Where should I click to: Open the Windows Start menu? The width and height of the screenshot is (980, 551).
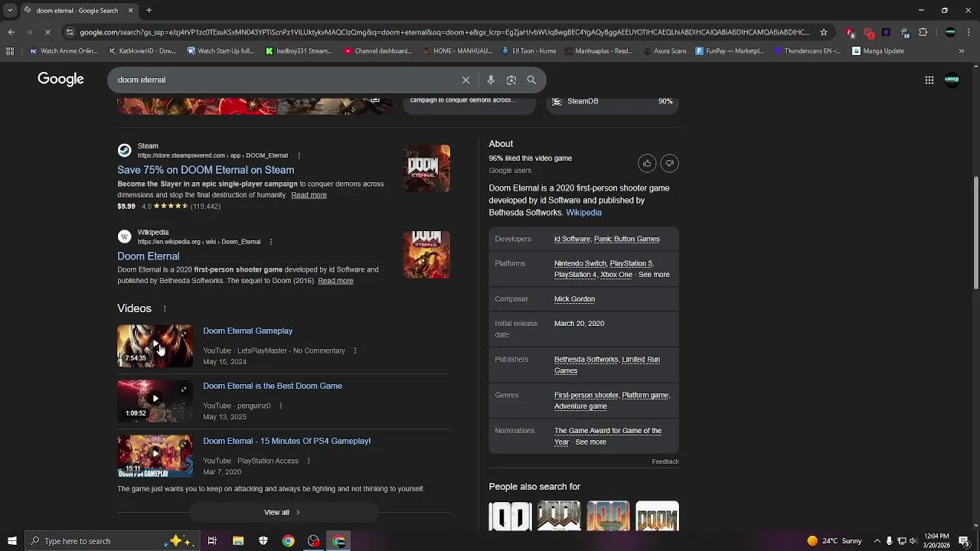pos(11,541)
